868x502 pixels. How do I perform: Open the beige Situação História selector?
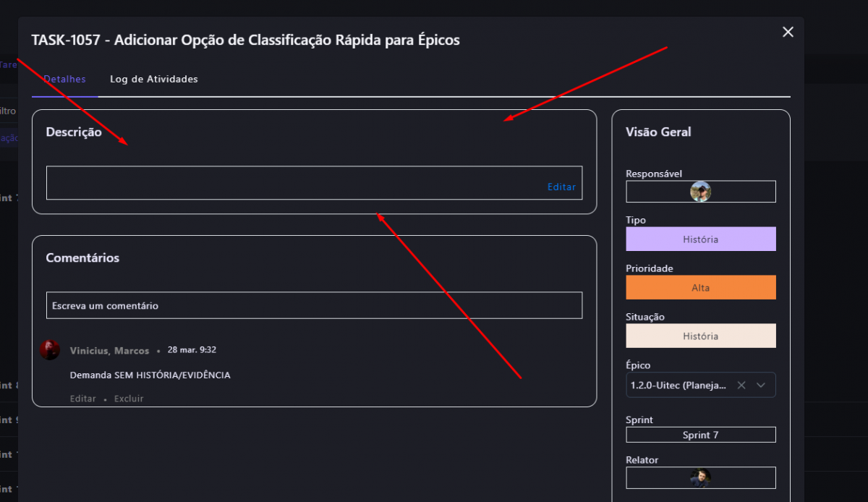click(x=700, y=336)
